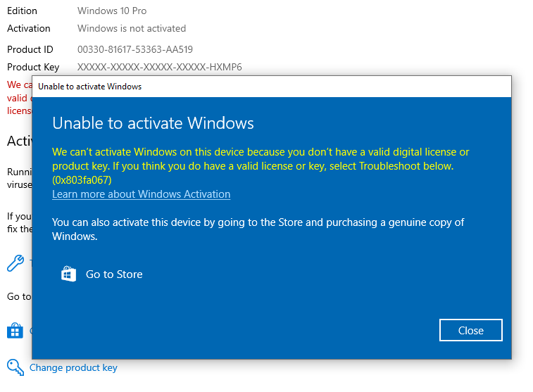The image size is (533, 392).
Task: Click the error code 0x803fa067 text
Action: coord(82,179)
